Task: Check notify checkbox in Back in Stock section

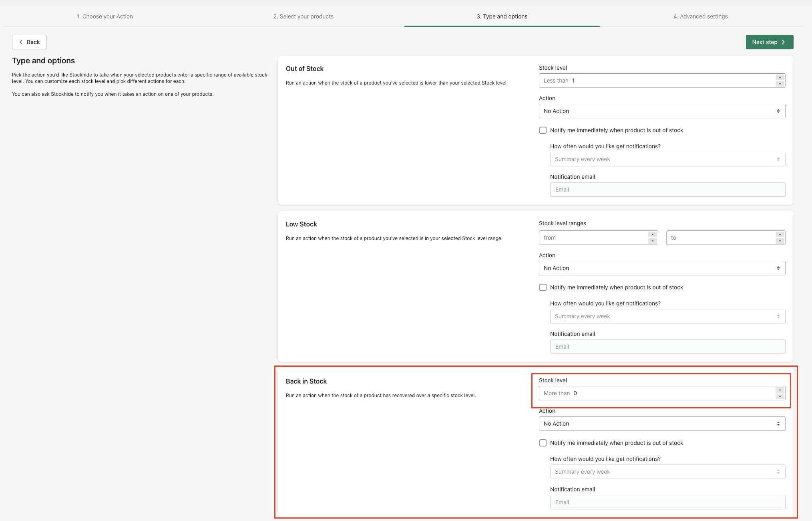Action: tap(543, 443)
